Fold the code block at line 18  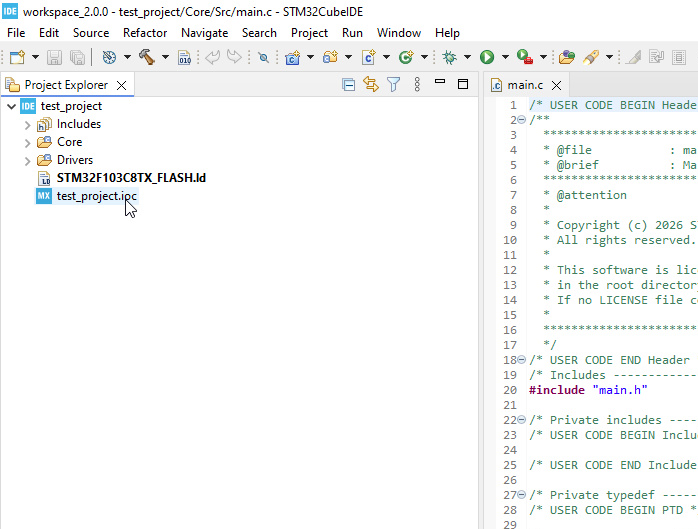pos(522,359)
